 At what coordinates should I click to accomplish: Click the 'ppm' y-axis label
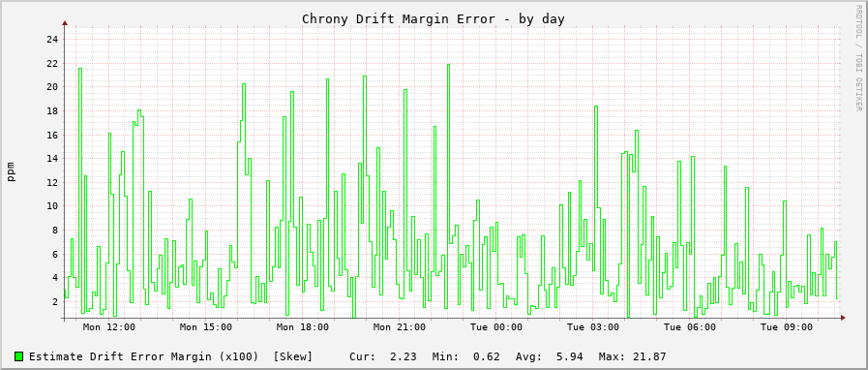(11, 171)
